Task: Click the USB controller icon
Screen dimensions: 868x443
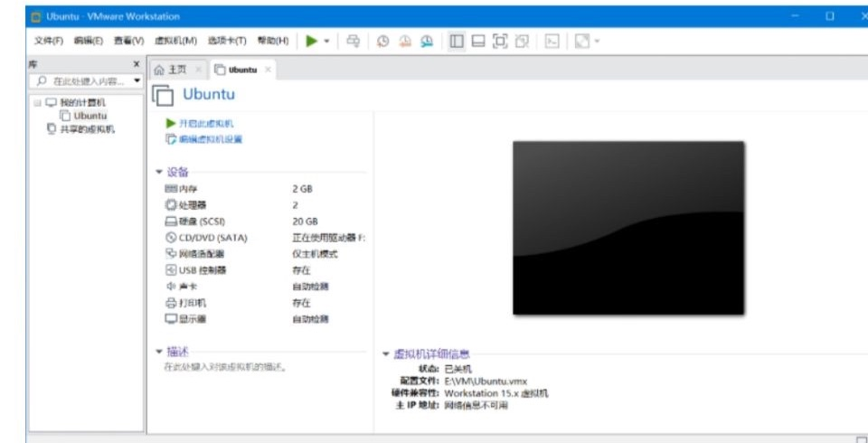Action: (x=171, y=270)
